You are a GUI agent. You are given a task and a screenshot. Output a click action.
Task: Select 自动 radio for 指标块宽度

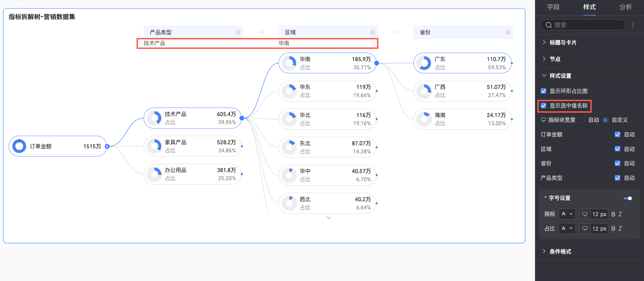(582, 120)
